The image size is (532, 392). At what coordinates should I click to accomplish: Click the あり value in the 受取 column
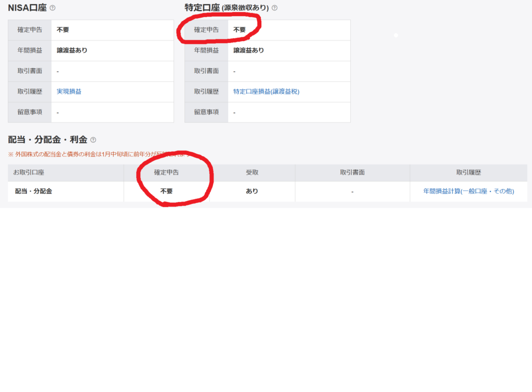(252, 191)
